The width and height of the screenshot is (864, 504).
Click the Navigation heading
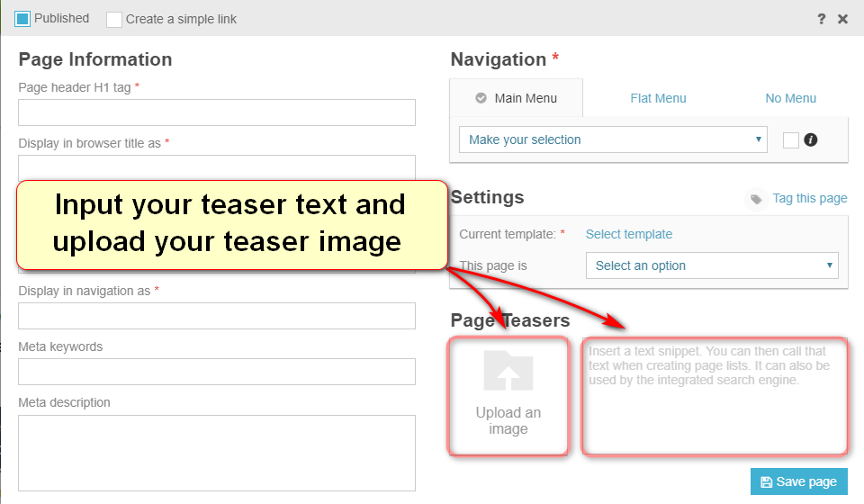[x=498, y=59]
